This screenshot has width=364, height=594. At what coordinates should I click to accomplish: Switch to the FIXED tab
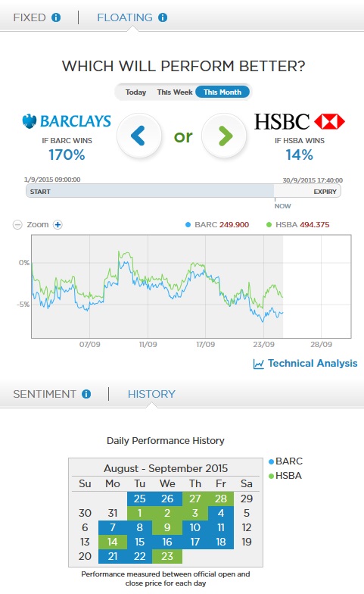[x=29, y=17]
